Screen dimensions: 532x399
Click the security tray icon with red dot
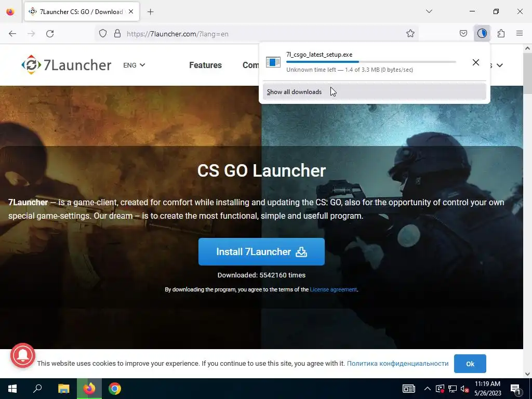(440, 389)
